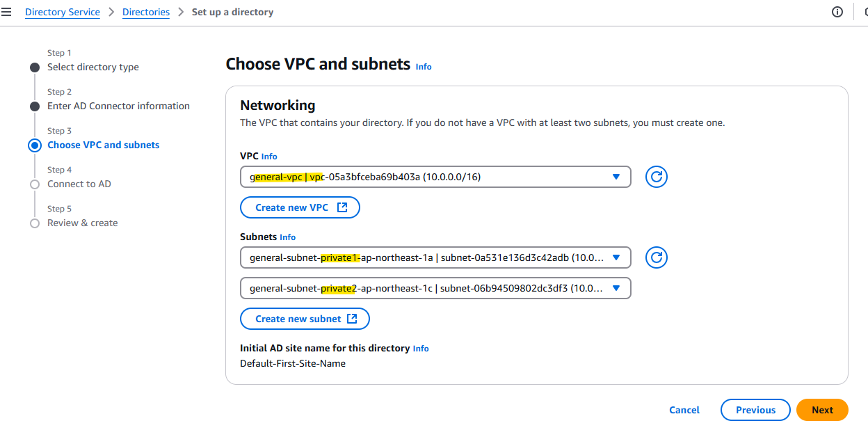Click external link icon on Create new subnet
Viewport: 868px width, 437px height.
(x=352, y=319)
